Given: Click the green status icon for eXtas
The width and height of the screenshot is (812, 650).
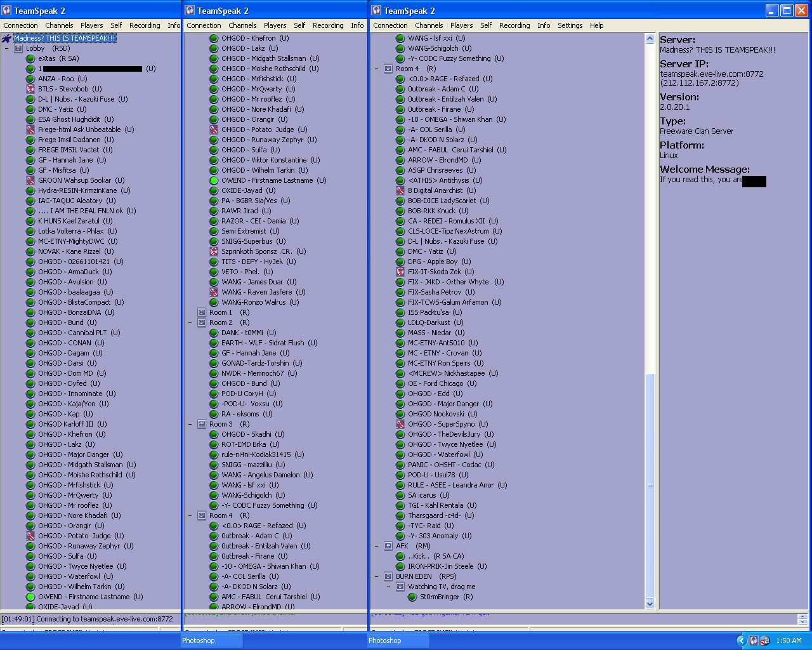Looking at the screenshot, I should [30, 58].
